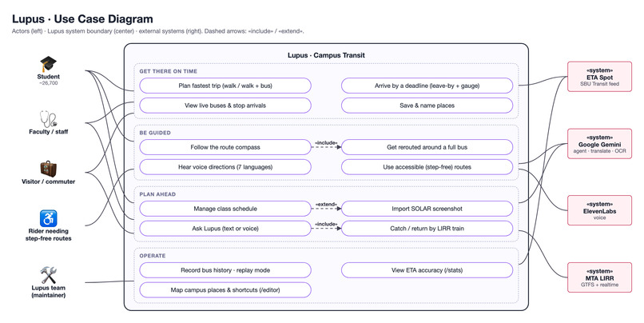Viewport: 644px width, 323px height.
Task: Click the Google Gemini system box
Action: pyautogui.click(x=599, y=144)
